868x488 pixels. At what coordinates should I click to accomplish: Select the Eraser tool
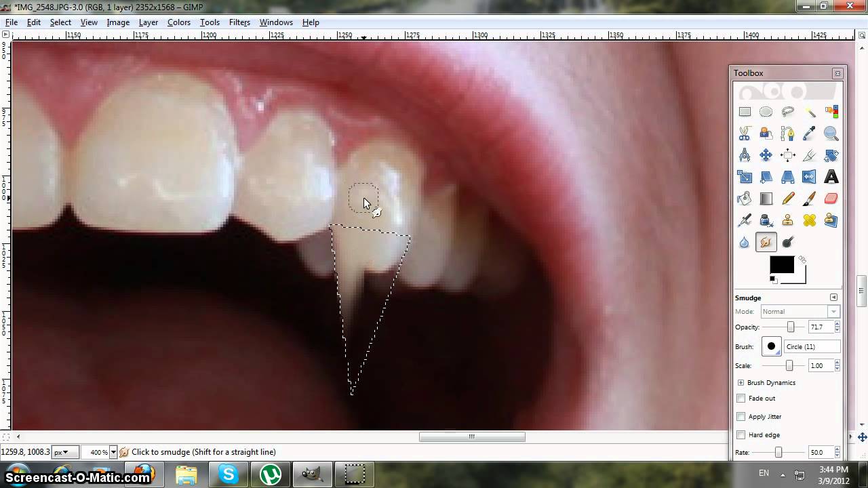pos(831,199)
